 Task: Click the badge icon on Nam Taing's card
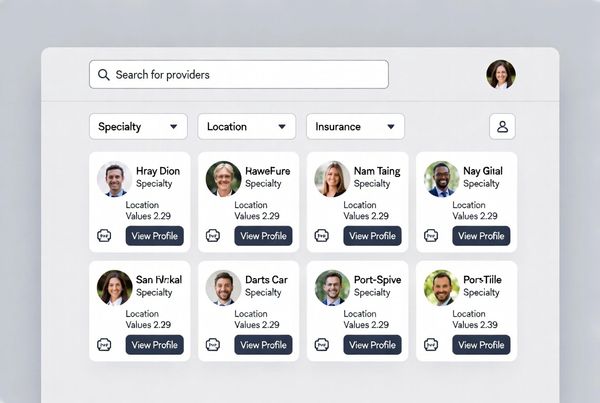[x=321, y=236]
